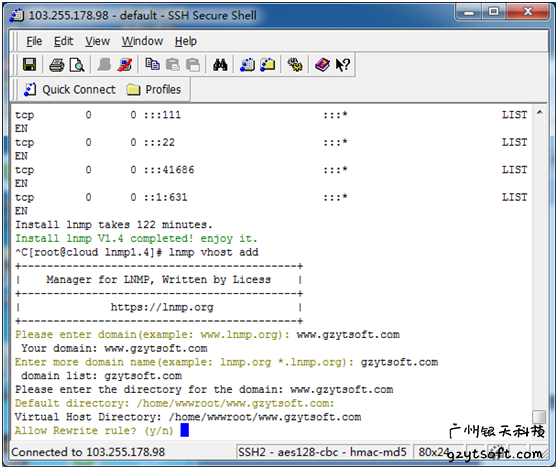Open Settings gear icon in toolbar

point(295,65)
